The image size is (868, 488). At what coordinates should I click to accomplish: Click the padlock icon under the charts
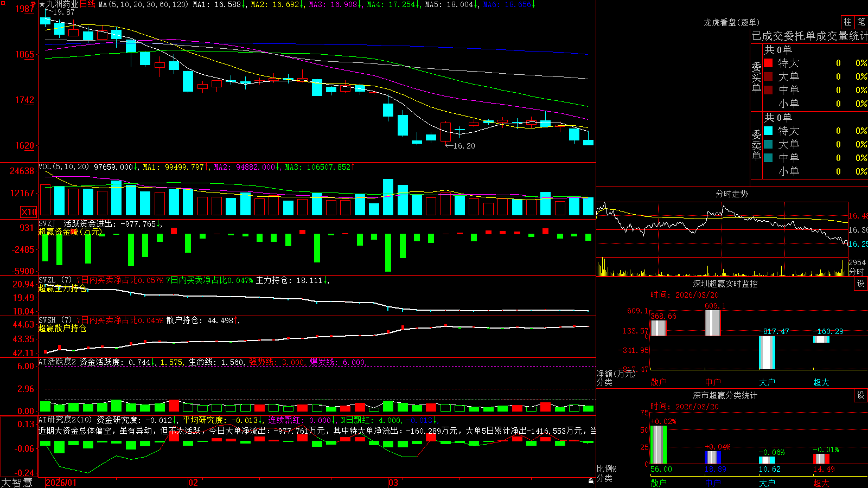pyautogui.click(x=591, y=481)
